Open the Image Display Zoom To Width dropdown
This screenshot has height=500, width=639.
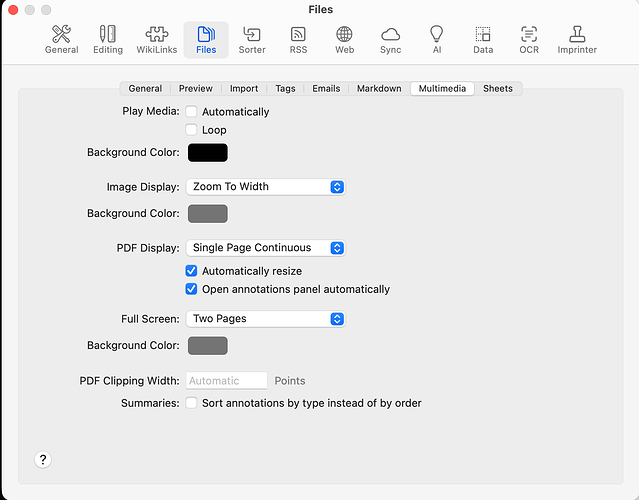(265, 187)
